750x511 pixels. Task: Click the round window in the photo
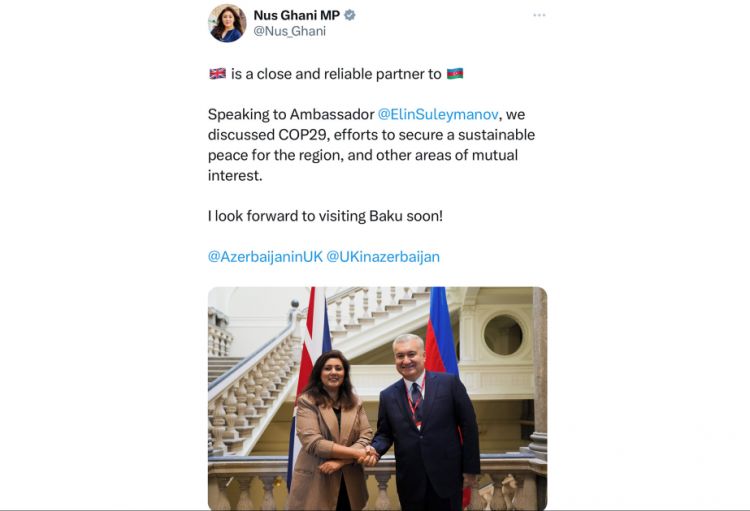click(x=503, y=334)
